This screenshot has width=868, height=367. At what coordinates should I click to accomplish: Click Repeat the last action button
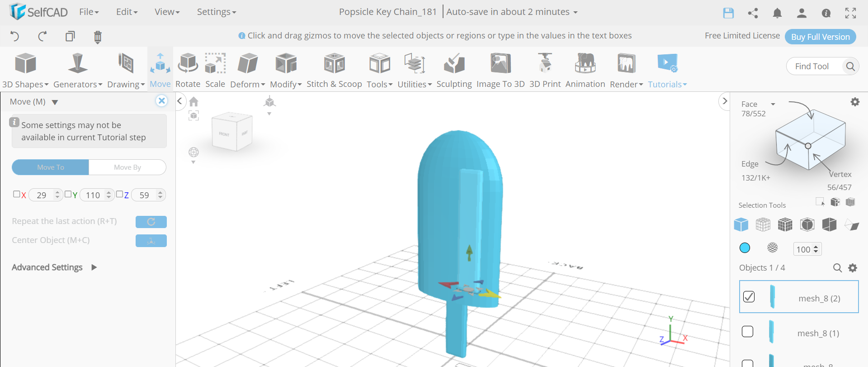(151, 222)
